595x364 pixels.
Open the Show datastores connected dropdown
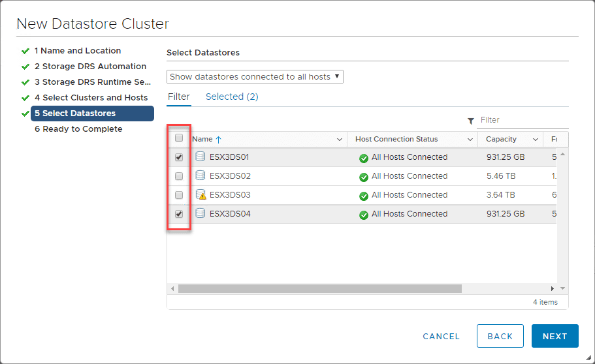point(255,77)
